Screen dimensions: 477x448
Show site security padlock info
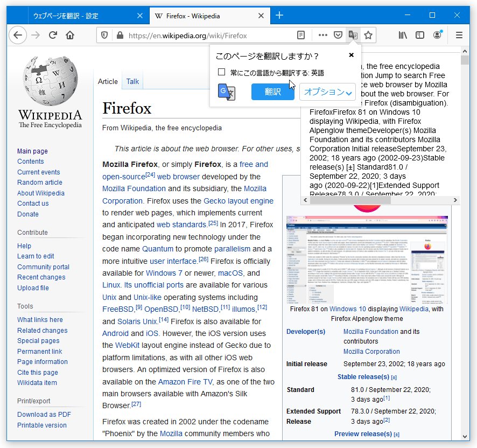(120, 36)
